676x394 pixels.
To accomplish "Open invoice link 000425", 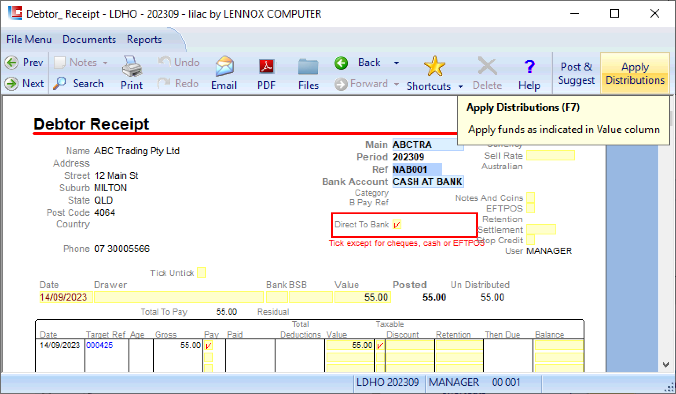I will coord(100,345).
